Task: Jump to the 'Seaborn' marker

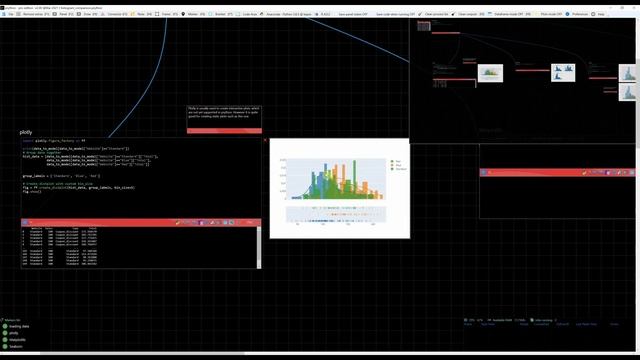Action: [x=12, y=347]
